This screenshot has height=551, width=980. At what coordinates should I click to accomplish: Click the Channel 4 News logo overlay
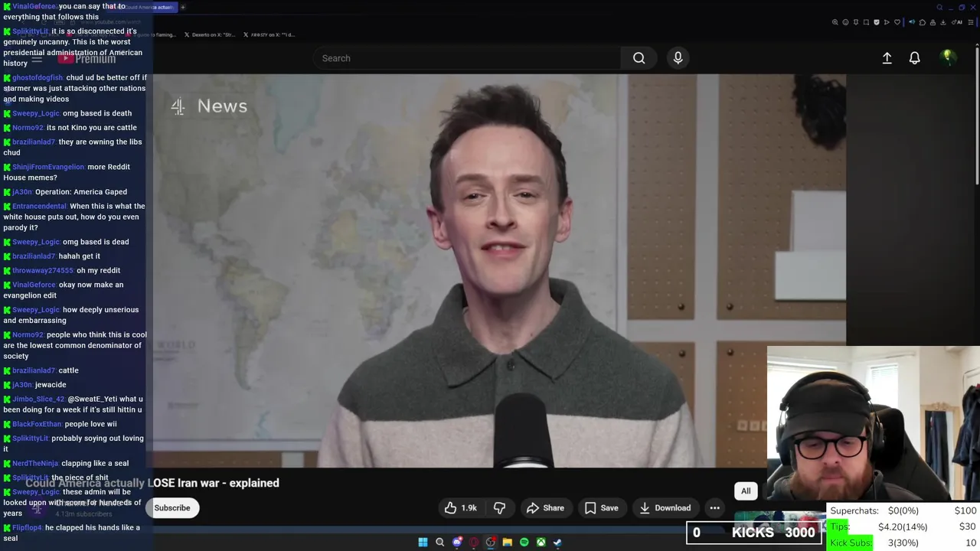pos(209,106)
